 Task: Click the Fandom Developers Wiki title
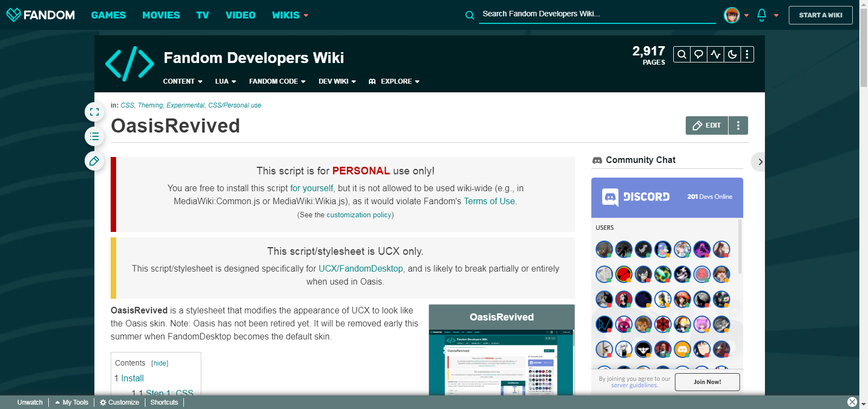pyautogui.click(x=254, y=58)
